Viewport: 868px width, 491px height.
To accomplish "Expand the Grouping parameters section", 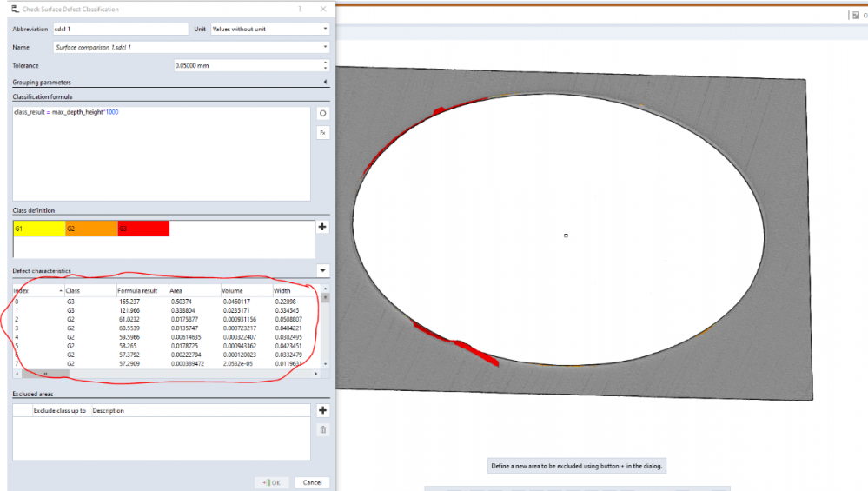I will [x=324, y=83].
